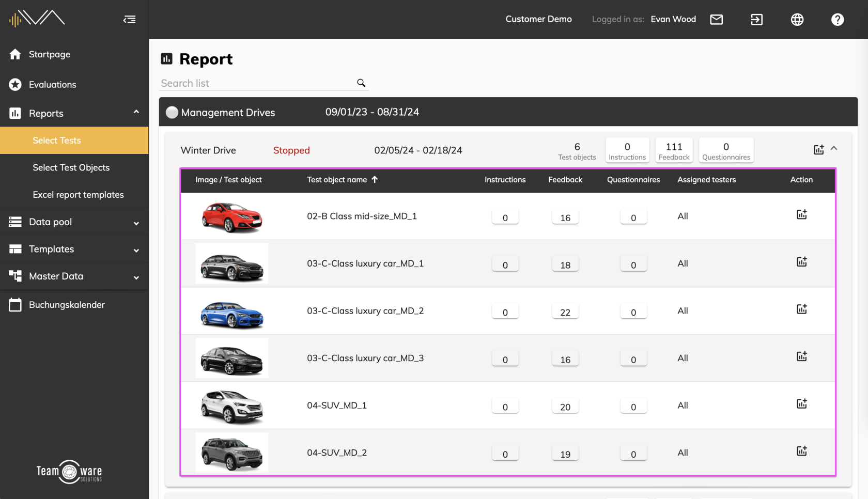Image resolution: width=868 pixels, height=499 pixels.
Task: Create report for 03-C-Class luxury car_MD_3
Action: [801, 356]
